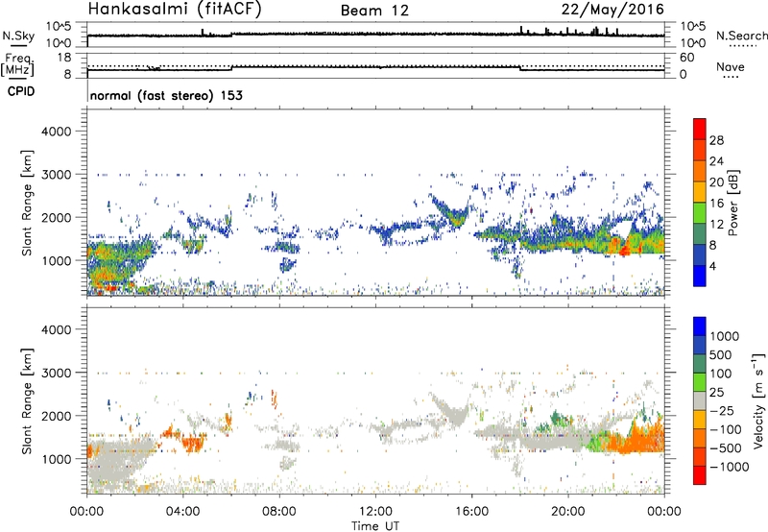Click the 18 tick on frequency axis
The image size is (768, 532).
[63, 58]
